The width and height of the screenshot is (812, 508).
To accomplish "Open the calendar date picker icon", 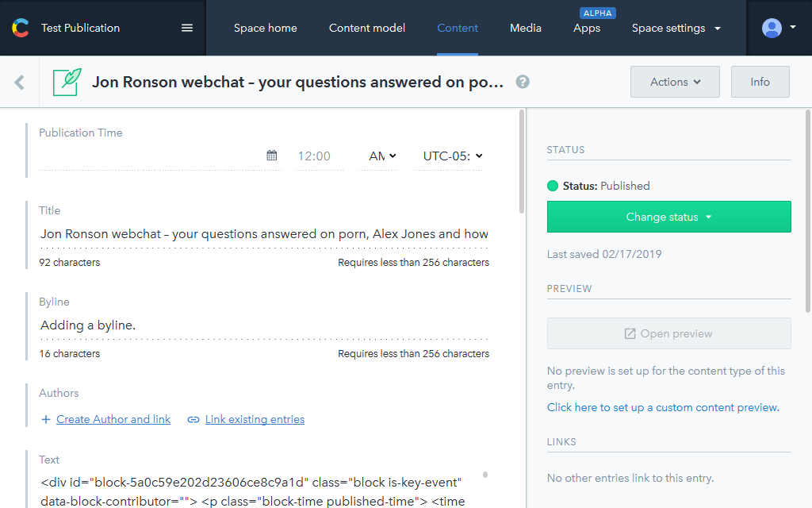I will tap(272, 156).
